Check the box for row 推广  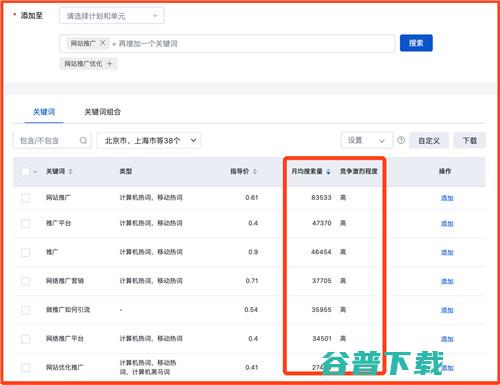(x=25, y=252)
